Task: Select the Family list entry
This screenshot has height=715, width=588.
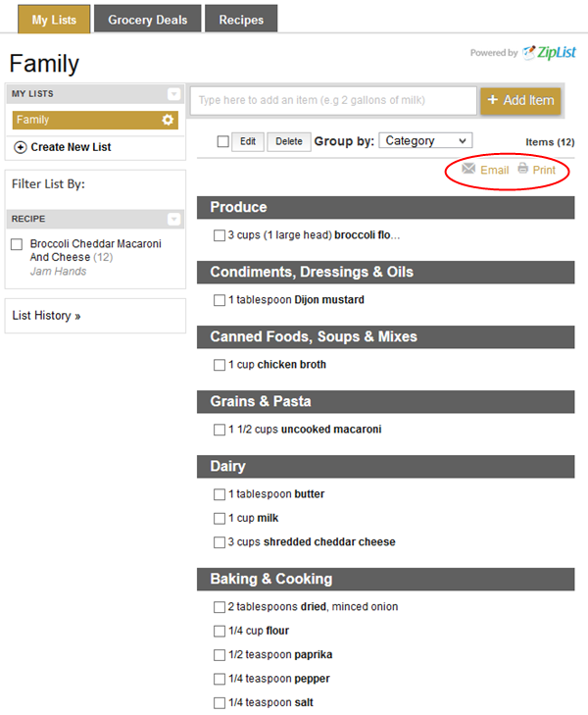Action: (95, 120)
